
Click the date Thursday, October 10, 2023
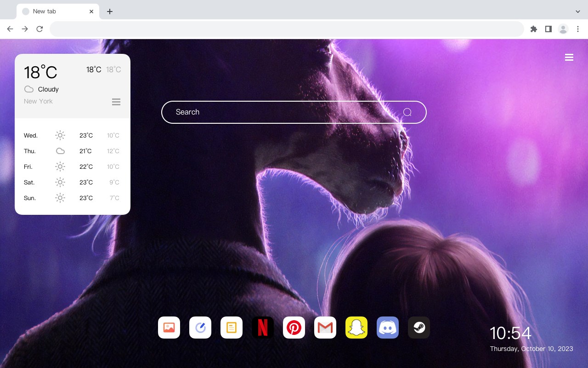[x=531, y=349]
